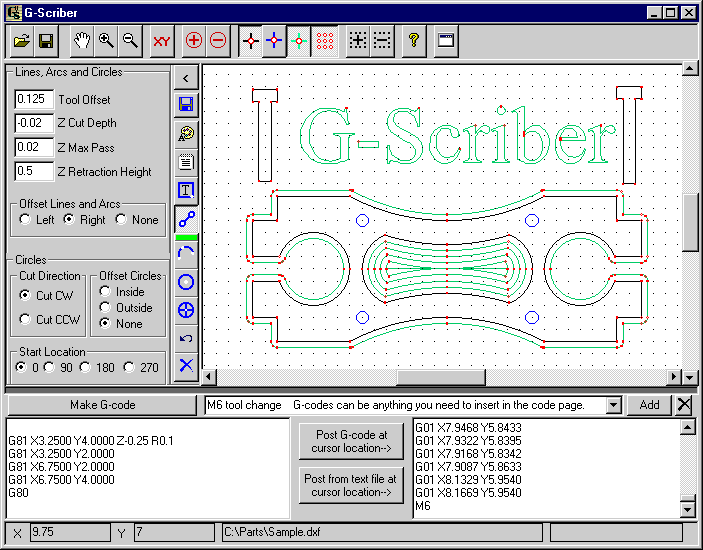Select the circle drawing tool

(x=186, y=282)
